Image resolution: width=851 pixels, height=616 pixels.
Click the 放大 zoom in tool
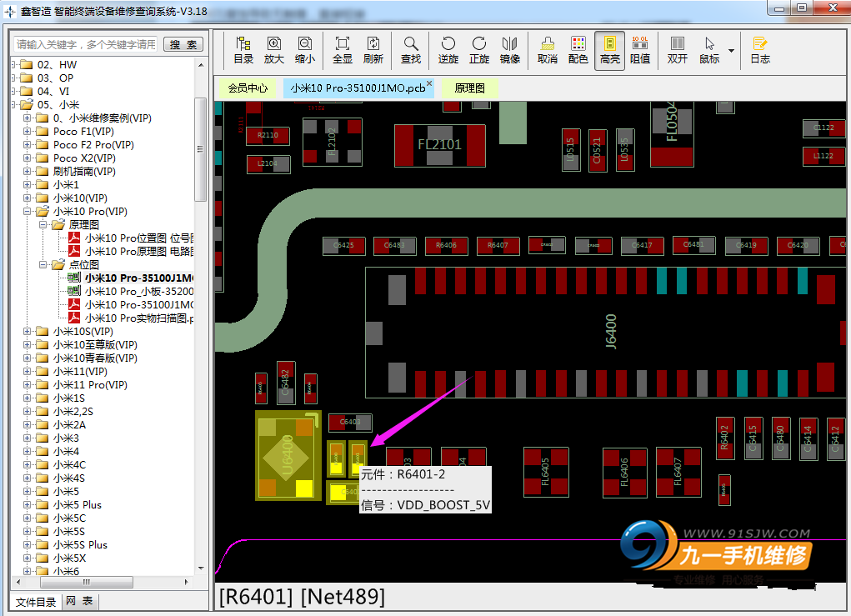274,51
